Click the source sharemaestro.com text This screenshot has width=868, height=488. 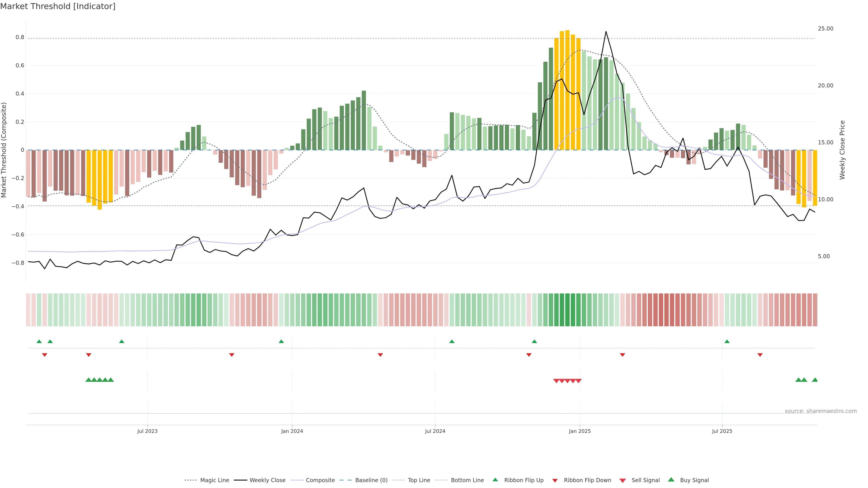[x=821, y=411]
